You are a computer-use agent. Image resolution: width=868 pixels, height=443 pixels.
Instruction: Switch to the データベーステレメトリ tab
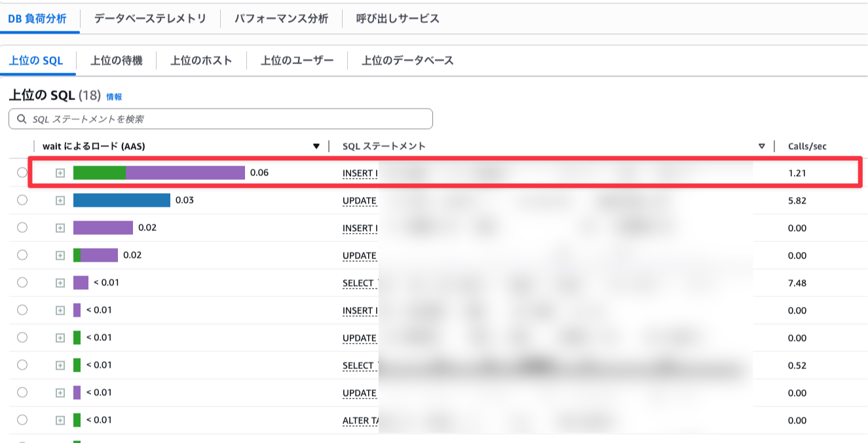pos(150,18)
